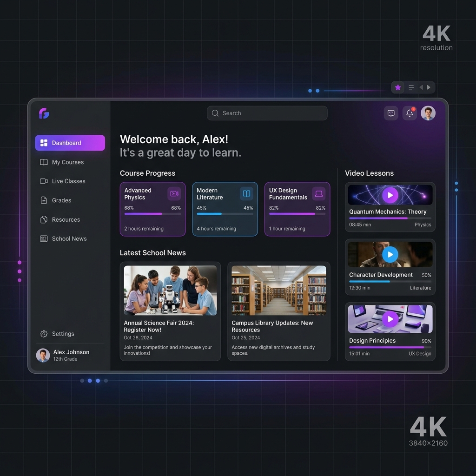Click the Grades document icon

pos(44,200)
